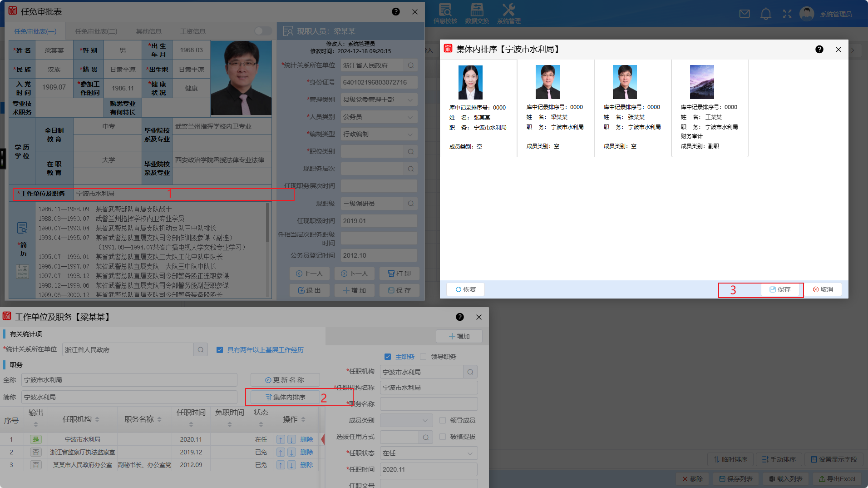Move row 1 宁波市水利局 up arrow
Image resolution: width=868 pixels, height=488 pixels.
[x=281, y=439]
